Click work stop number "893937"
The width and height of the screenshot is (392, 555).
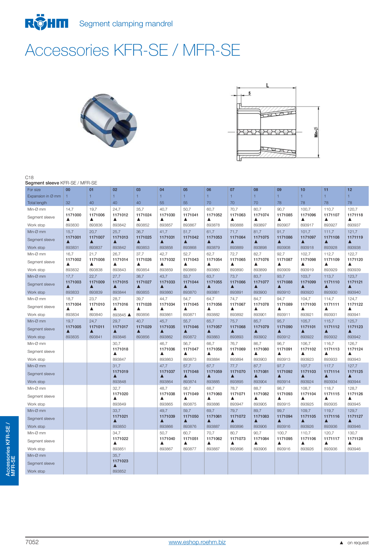pyautogui.click(x=354, y=225)
